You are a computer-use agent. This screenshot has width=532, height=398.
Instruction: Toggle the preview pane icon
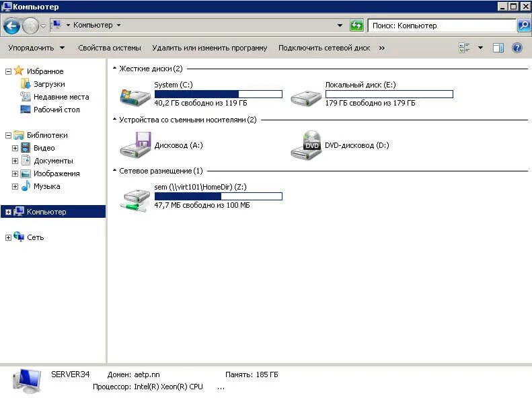click(x=498, y=48)
